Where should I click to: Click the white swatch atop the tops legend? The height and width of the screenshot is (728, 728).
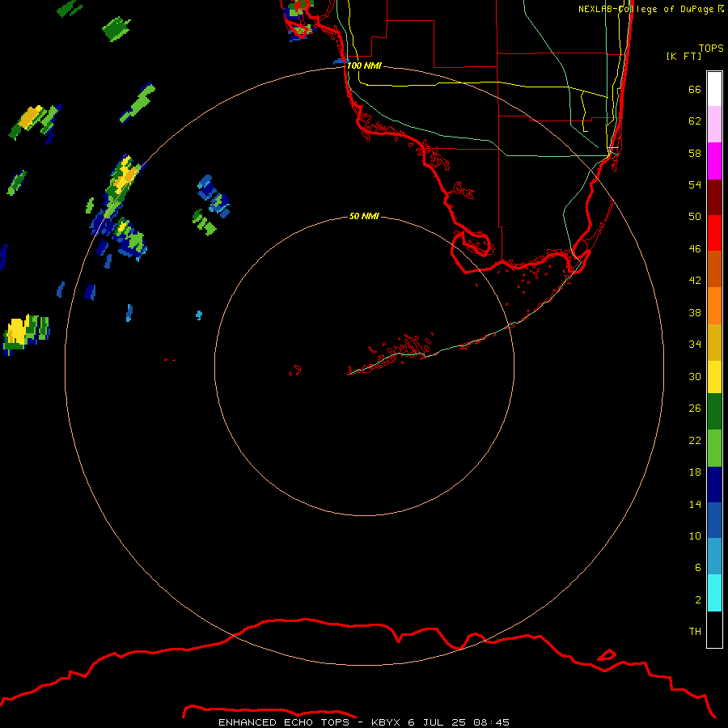[714, 89]
